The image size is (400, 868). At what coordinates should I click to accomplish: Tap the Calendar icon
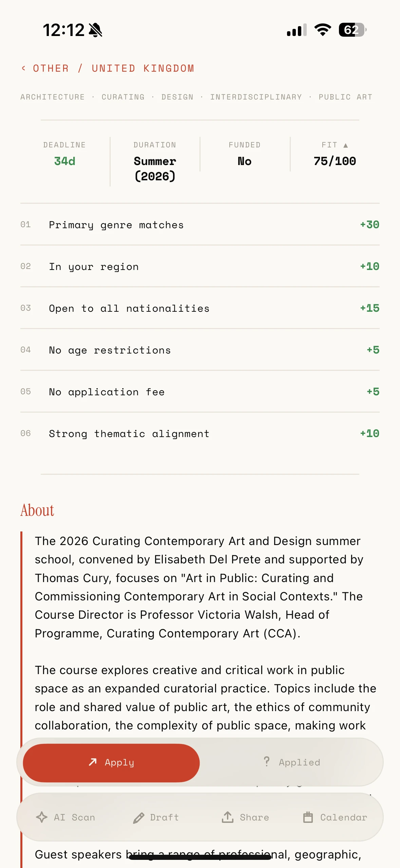coord(308,817)
